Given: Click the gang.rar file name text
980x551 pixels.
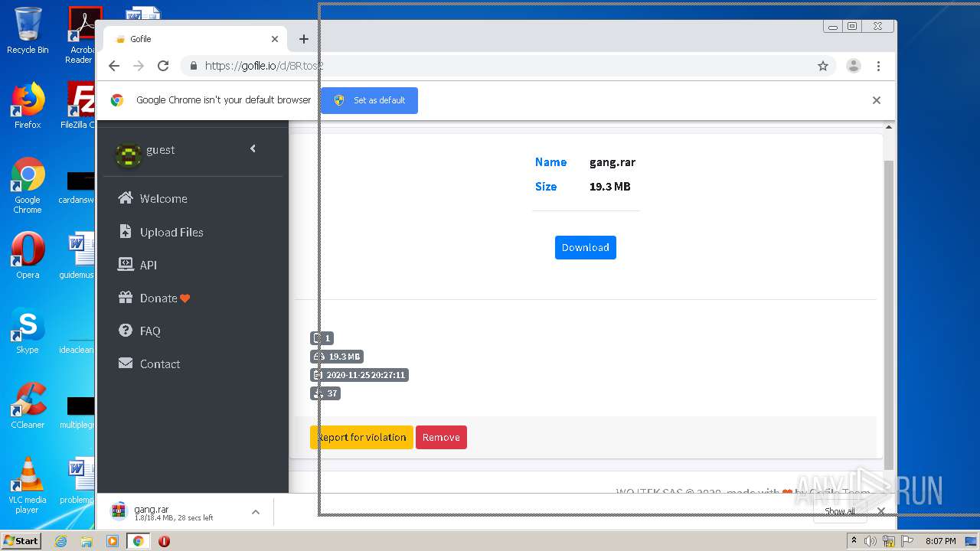Looking at the screenshot, I should [612, 162].
